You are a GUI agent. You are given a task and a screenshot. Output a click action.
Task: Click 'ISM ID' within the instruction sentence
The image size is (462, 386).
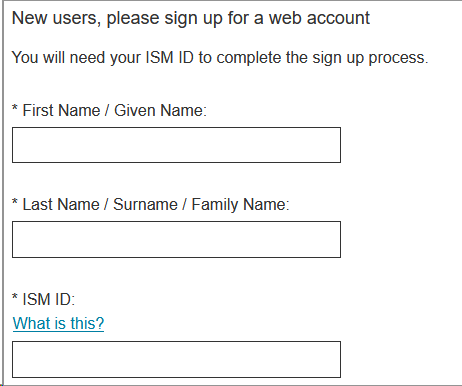[169, 58]
